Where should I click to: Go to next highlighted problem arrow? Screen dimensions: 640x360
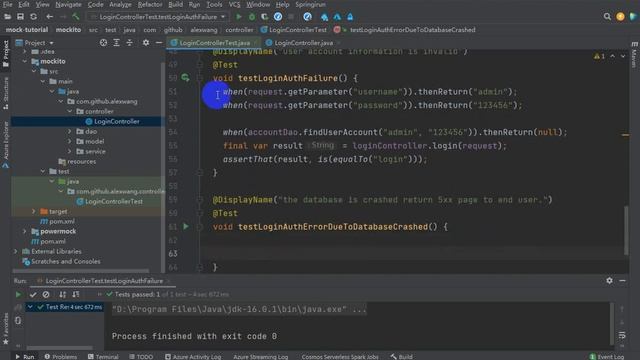point(623,56)
